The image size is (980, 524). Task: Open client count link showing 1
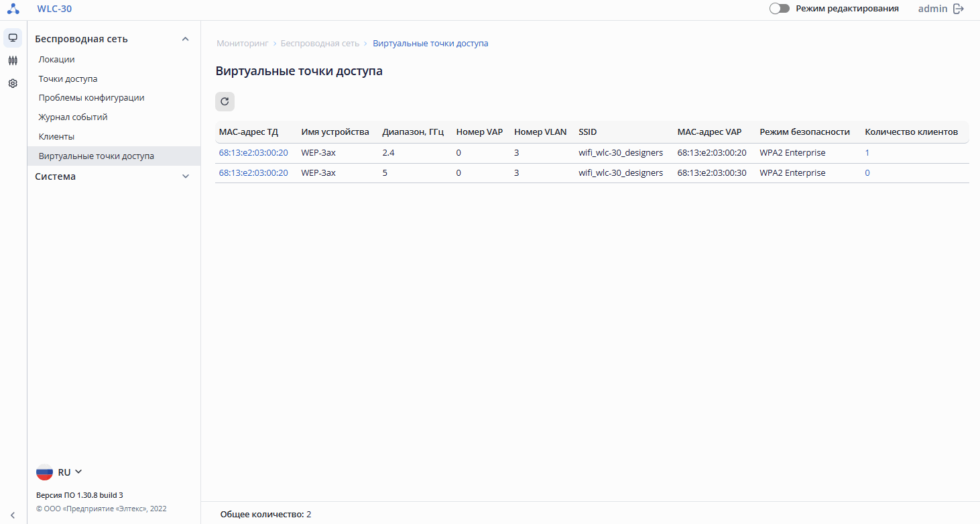click(x=867, y=153)
